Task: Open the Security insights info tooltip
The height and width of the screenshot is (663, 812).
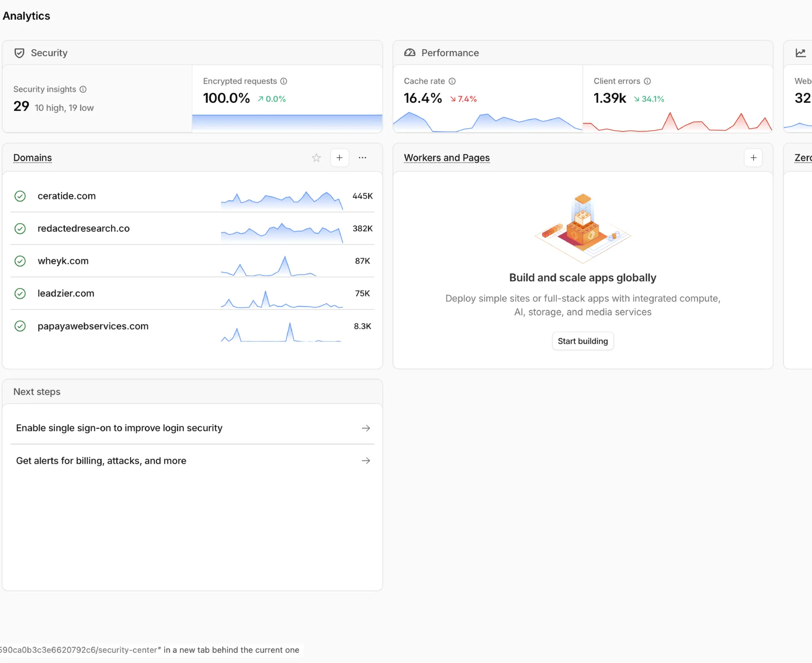Action: [83, 89]
